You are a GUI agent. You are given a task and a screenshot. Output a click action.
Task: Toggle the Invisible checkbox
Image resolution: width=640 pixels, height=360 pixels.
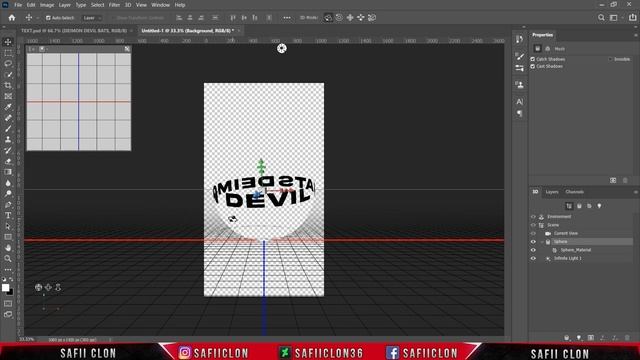[x=611, y=59]
